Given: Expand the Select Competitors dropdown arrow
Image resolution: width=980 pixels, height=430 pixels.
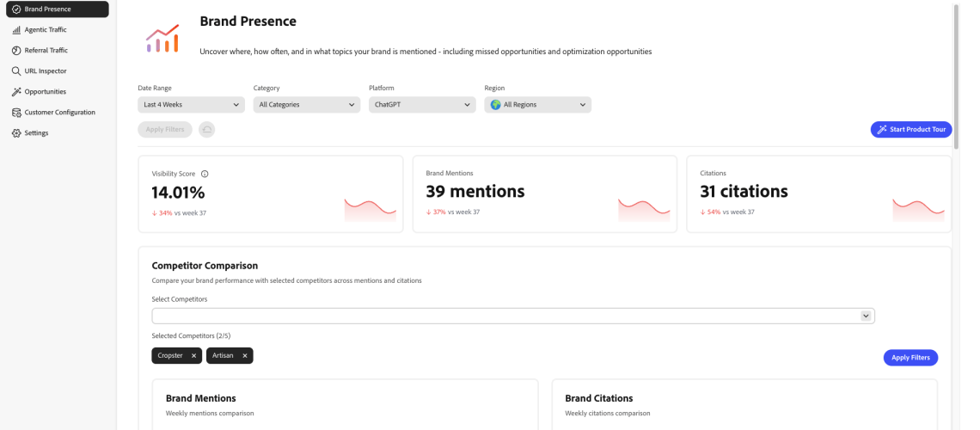Looking at the screenshot, I should (866, 316).
